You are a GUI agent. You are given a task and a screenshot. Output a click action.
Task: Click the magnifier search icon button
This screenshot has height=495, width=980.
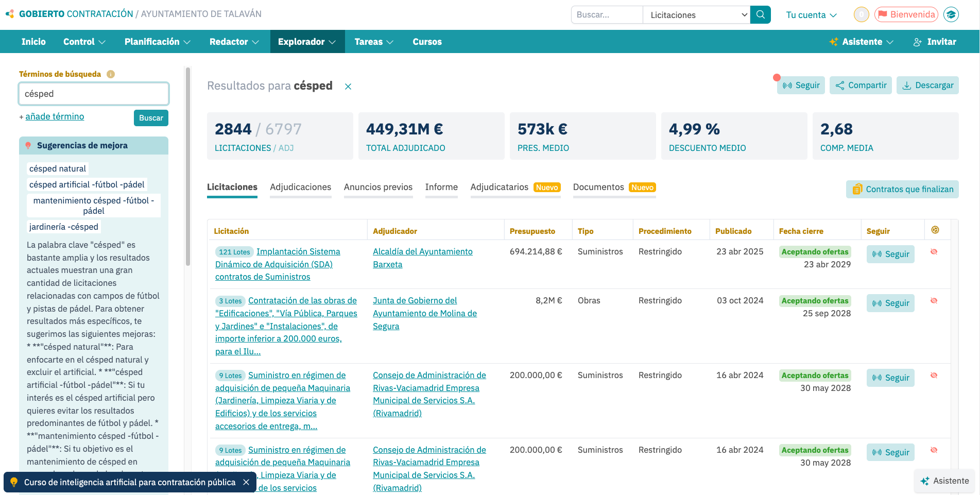[x=760, y=15]
